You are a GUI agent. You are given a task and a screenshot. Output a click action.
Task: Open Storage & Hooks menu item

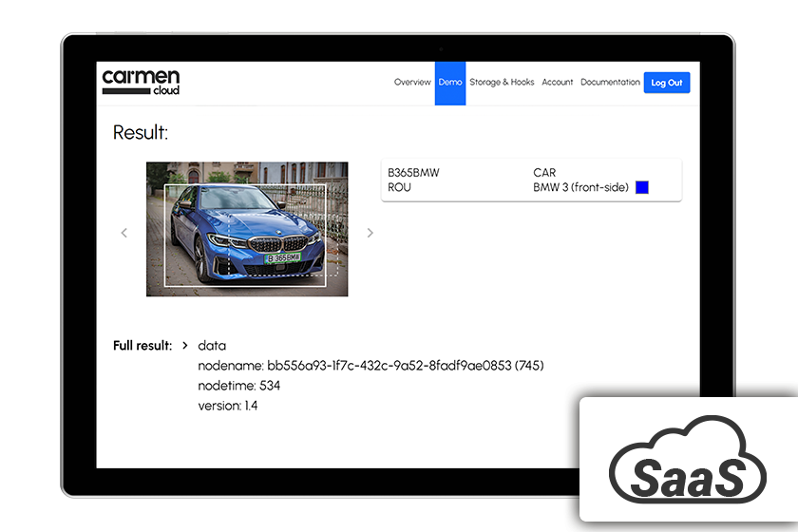[x=502, y=83]
